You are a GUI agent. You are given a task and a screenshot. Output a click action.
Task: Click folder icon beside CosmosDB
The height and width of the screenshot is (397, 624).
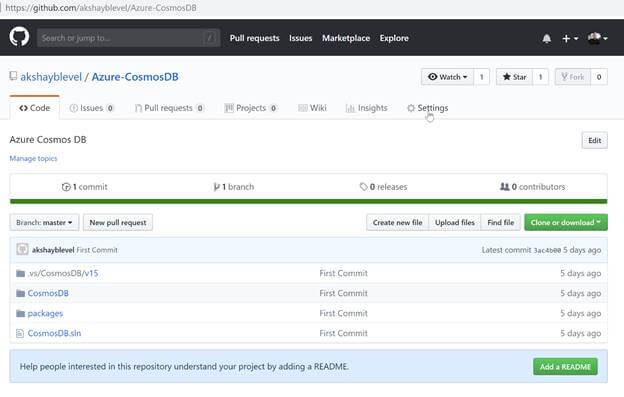[x=20, y=293]
